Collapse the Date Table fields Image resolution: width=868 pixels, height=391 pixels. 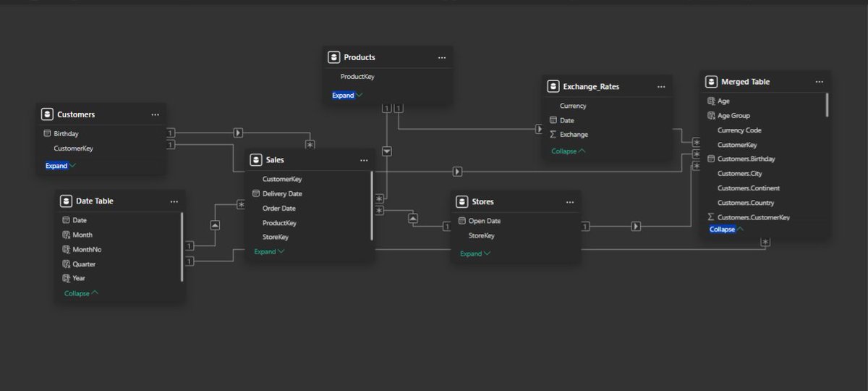tap(81, 293)
